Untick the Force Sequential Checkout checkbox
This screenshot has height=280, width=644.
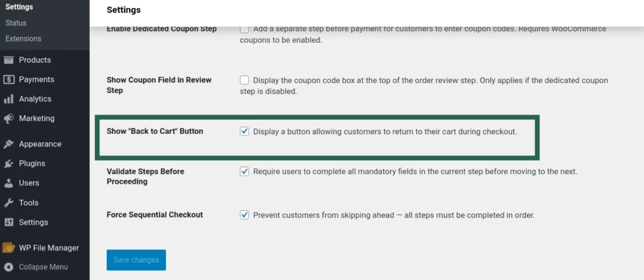[245, 215]
